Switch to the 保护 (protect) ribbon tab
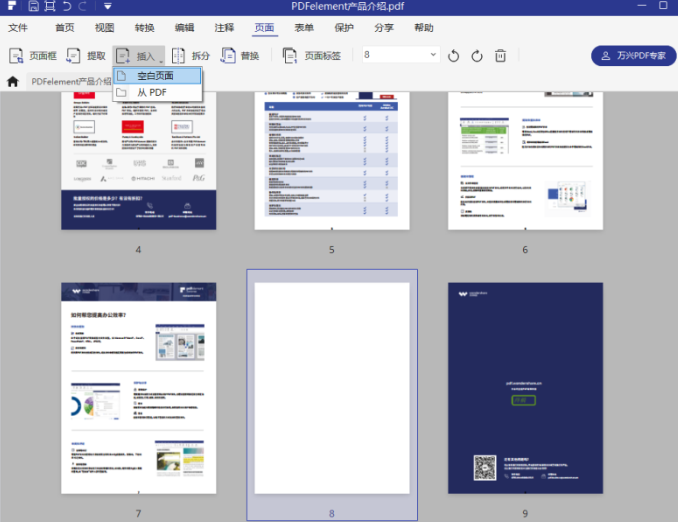The width and height of the screenshot is (678, 522). click(x=344, y=28)
